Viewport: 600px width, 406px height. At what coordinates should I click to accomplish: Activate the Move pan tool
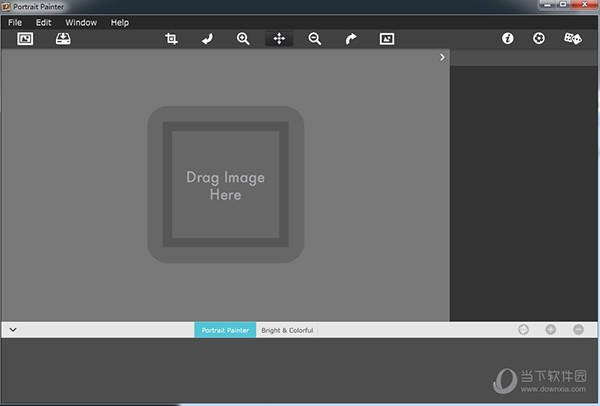[279, 39]
